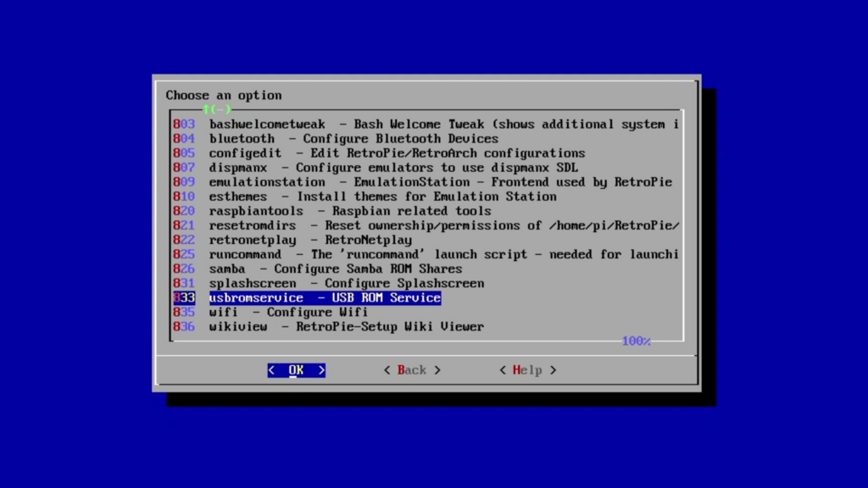Click the 100% scroll position indicator
This screenshot has width=868, height=488.
point(636,341)
